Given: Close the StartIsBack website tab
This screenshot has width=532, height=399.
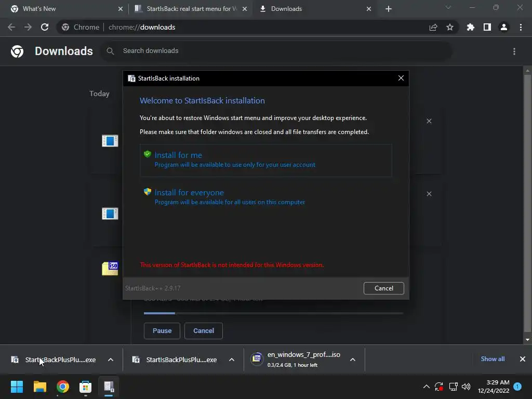Looking at the screenshot, I should click(245, 9).
